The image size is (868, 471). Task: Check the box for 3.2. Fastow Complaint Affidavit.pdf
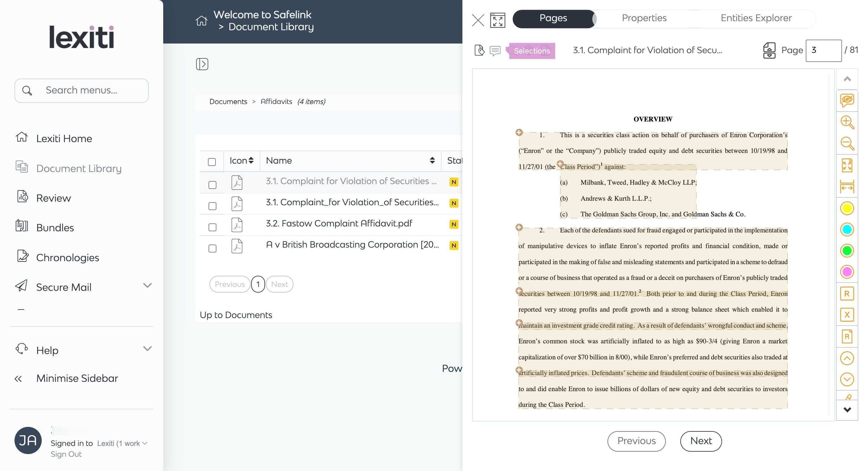click(x=212, y=227)
